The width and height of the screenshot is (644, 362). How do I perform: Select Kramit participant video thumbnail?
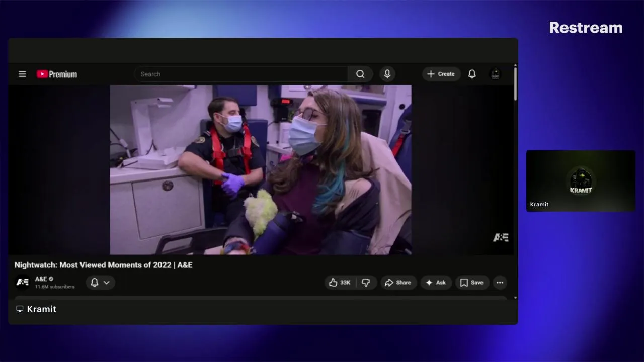pos(581,180)
